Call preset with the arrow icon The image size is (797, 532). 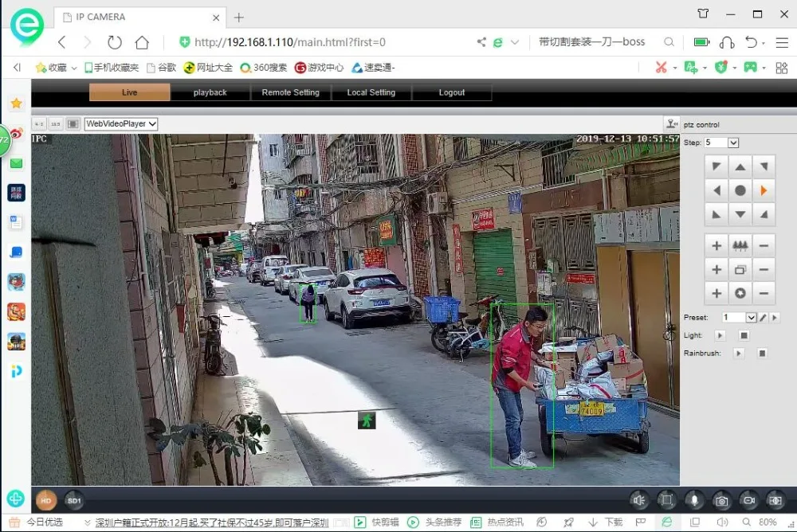(775, 318)
